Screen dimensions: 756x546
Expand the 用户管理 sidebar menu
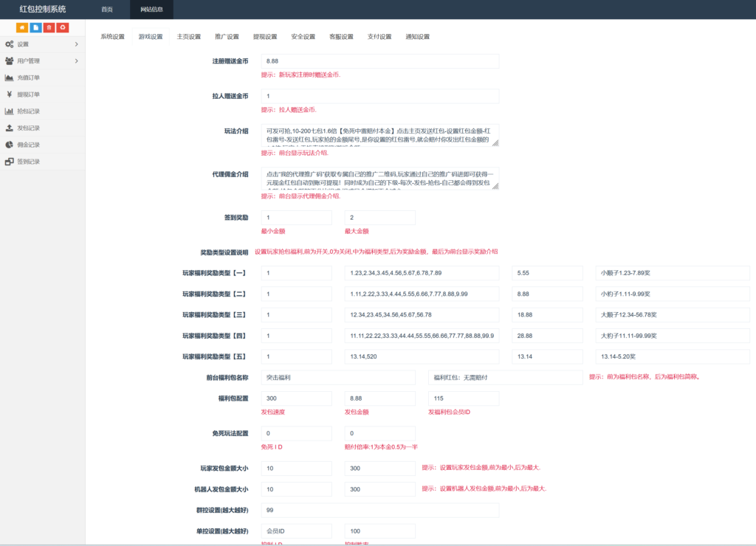tap(33, 61)
